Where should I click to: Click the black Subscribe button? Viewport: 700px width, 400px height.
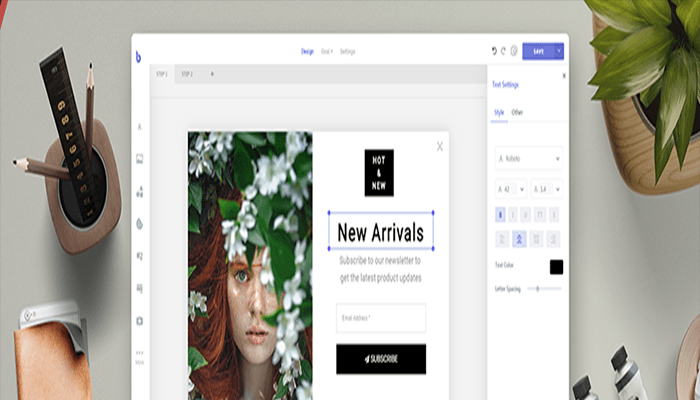381,359
